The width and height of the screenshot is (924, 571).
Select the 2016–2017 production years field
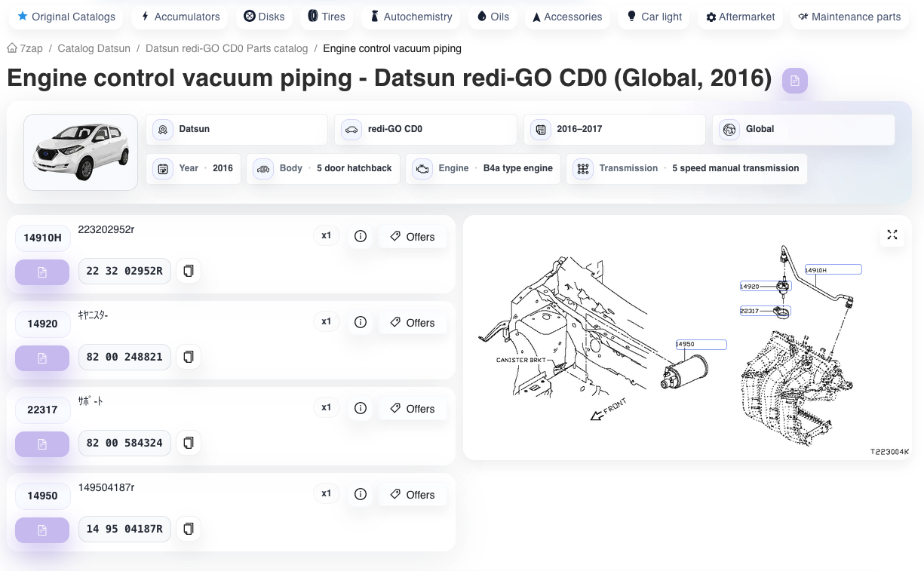point(615,129)
